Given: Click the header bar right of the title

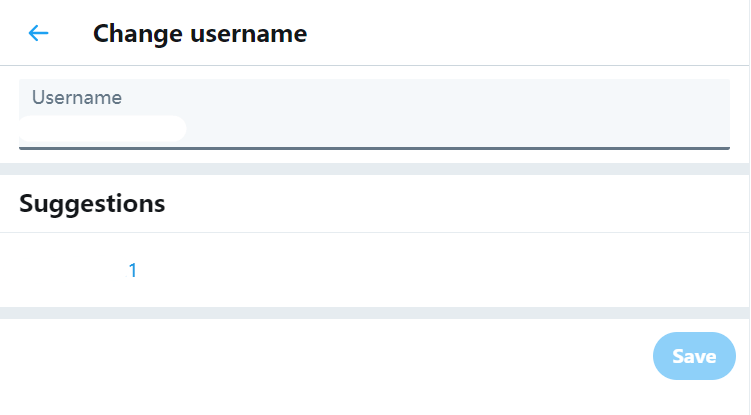Looking at the screenshot, I should 530,34.
